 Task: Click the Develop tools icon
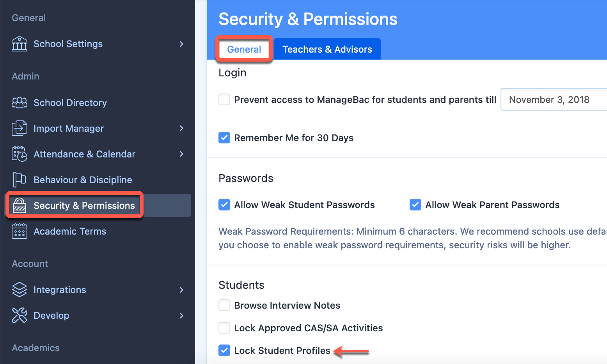pos(20,315)
